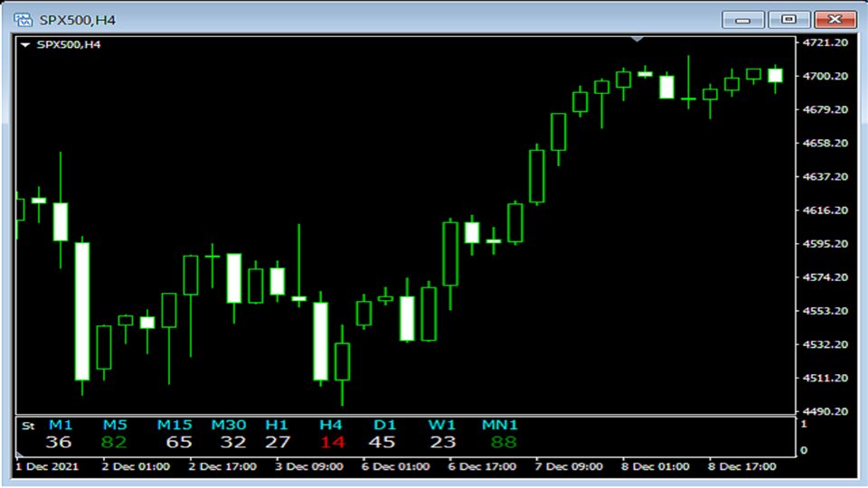Click price level 4658.20 on the scale
Screen dimensions: 868x488
pyautogui.click(x=826, y=144)
